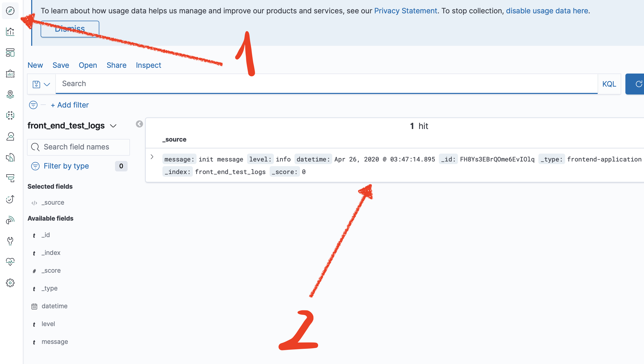Switch the query language with the KQL button

609,84
